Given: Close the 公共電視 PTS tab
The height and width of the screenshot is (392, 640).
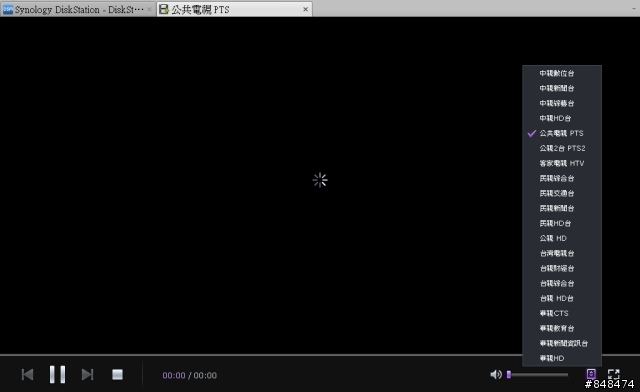Looking at the screenshot, I should pyautogui.click(x=305, y=9).
